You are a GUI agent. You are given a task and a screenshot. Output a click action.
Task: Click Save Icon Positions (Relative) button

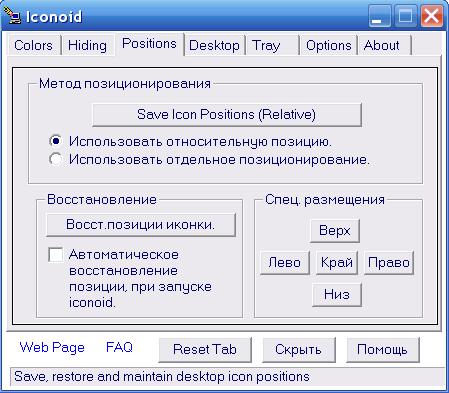(227, 115)
